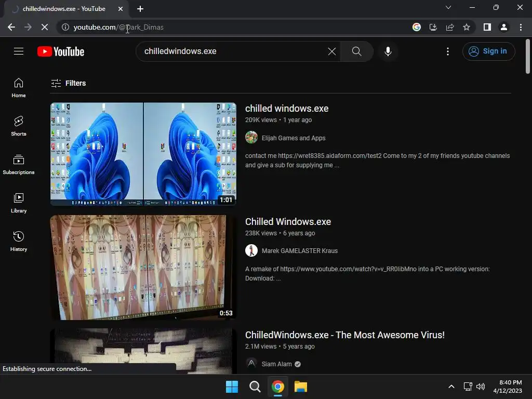Click description 'A remake of https://www.youtube.com...'
The height and width of the screenshot is (399, 532).
(x=367, y=273)
